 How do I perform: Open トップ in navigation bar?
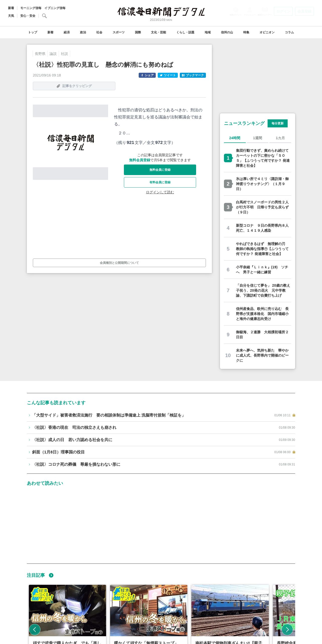[33, 32]
